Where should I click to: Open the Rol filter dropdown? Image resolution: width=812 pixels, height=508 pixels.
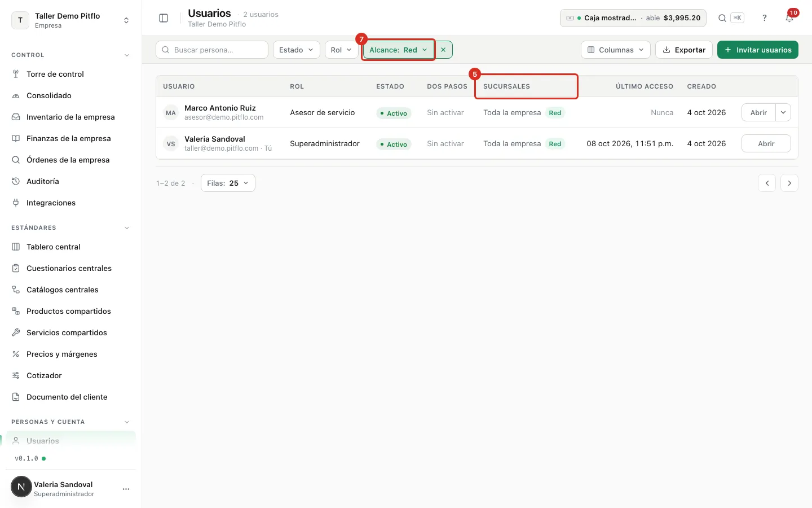pyautogui.click(x=342, y=50)
